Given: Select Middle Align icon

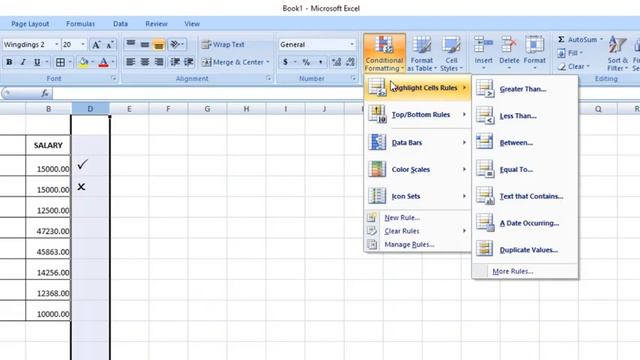Looking at the screenshot, I should [x=145, y=44].
